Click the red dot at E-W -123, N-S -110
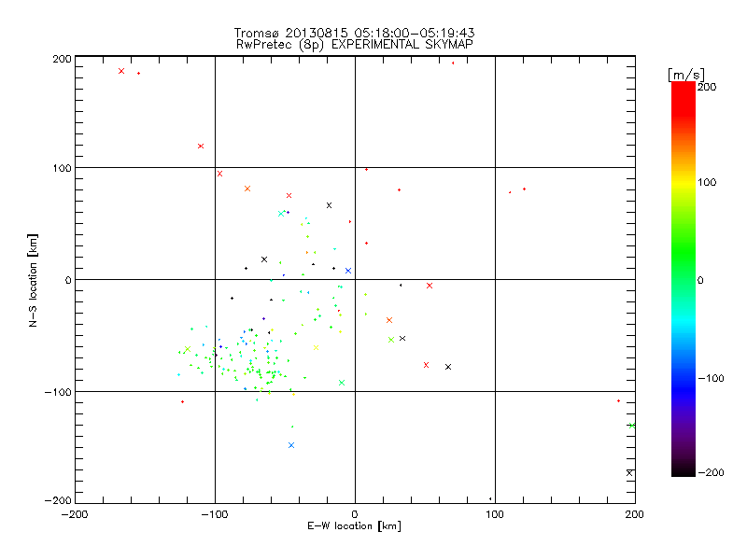 coord(182,402)
